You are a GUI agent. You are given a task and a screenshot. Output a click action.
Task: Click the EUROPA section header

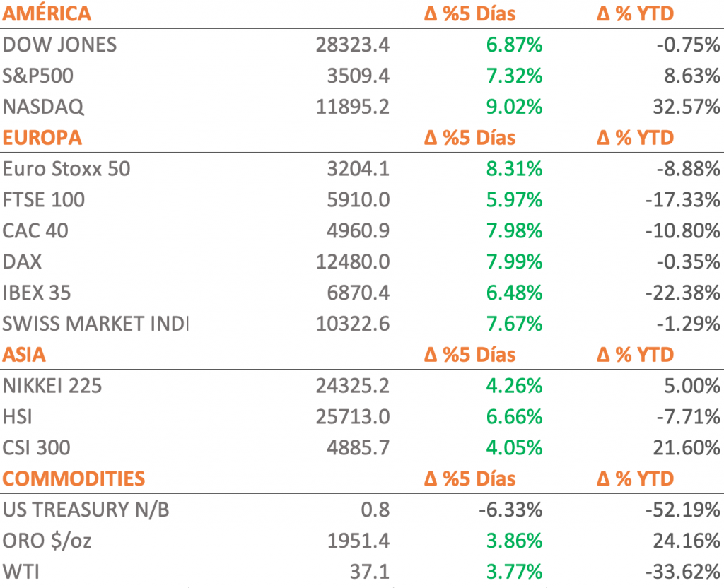(42, 137)
